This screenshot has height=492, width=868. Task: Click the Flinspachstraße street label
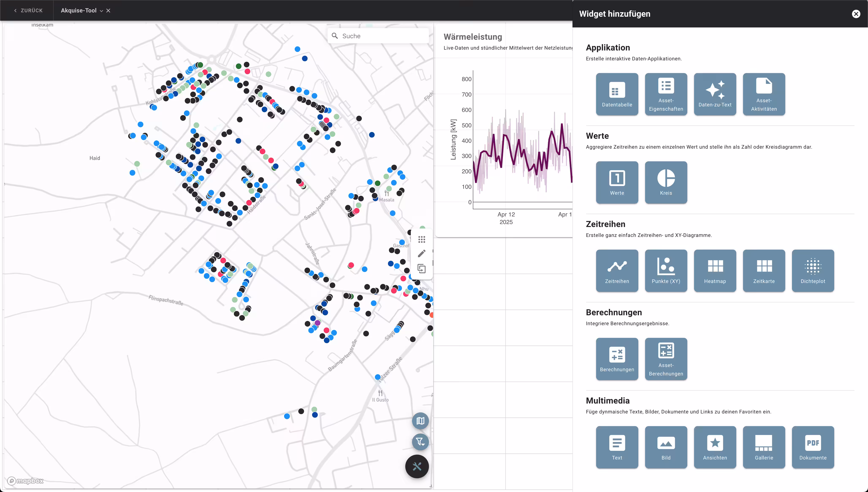click(x=166, y=300)
